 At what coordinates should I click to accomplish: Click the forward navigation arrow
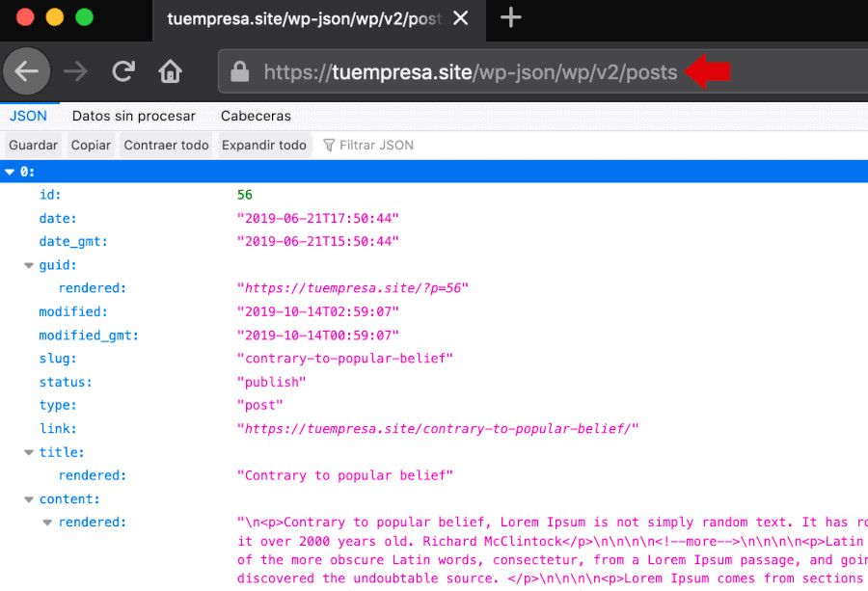[x=75, y=69]
